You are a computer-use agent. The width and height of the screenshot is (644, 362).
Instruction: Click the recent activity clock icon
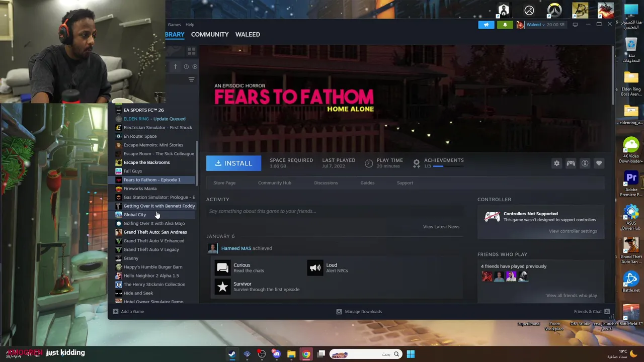coord(186,66)
